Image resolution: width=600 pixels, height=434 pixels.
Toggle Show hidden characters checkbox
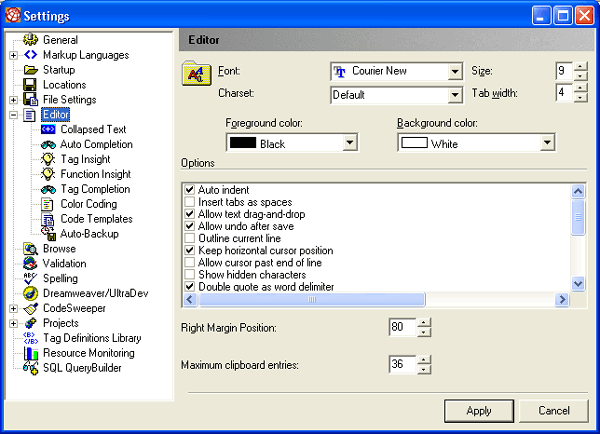pyautogui.click(x=190, y=274)
